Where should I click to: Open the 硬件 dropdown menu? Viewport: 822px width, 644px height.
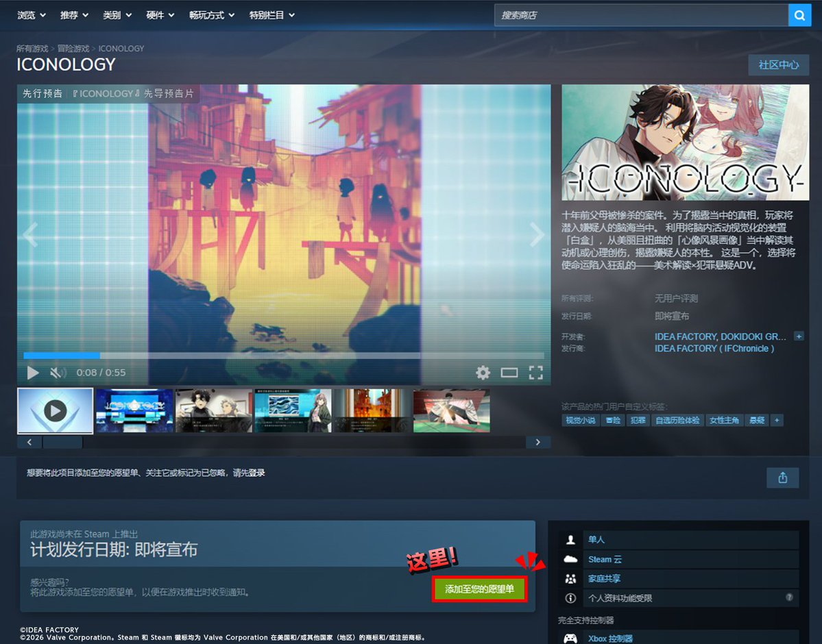click(160, 15)
